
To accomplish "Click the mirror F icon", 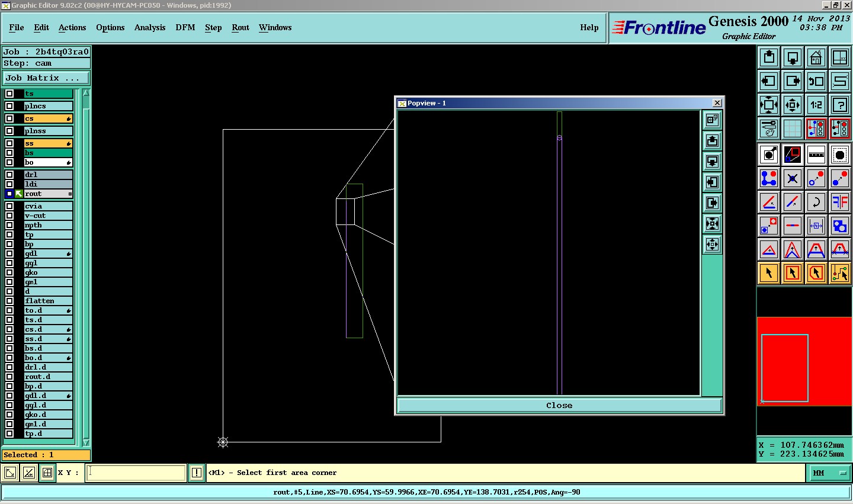I will 840,202.
